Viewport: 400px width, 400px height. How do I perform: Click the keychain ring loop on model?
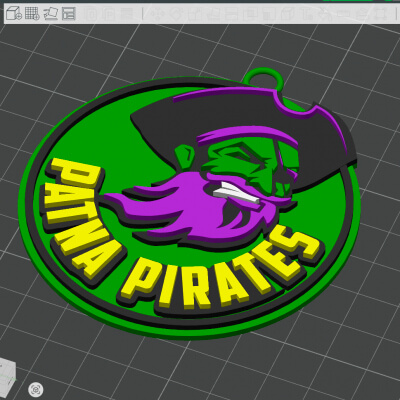[x=263, y=78]
